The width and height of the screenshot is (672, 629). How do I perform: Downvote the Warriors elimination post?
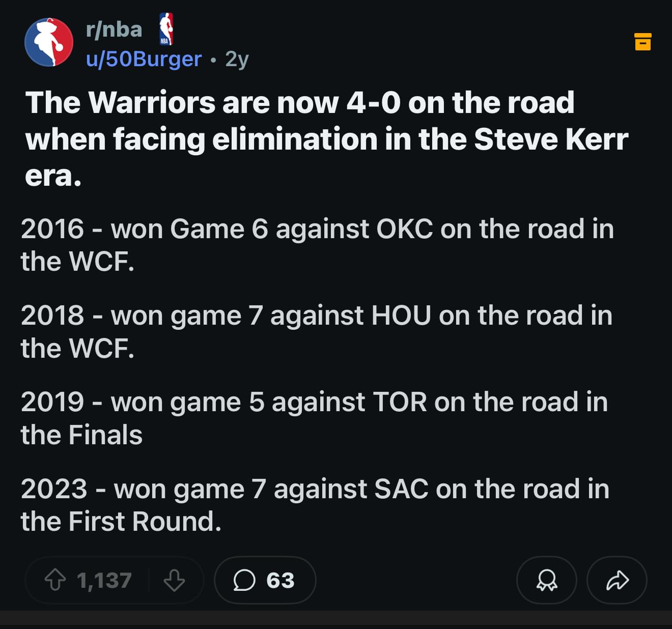[174, 580]
